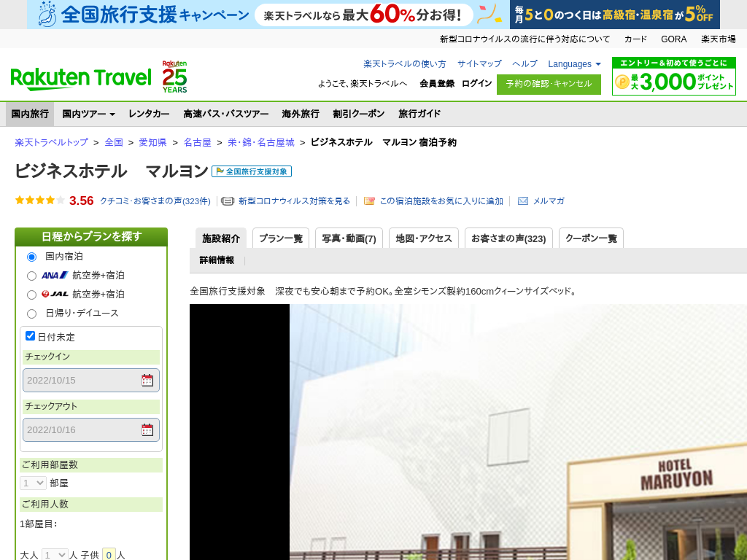Screen dimensions: 747x560
Task: Click the 子供 count input field
Action: [x=109, y=555]
